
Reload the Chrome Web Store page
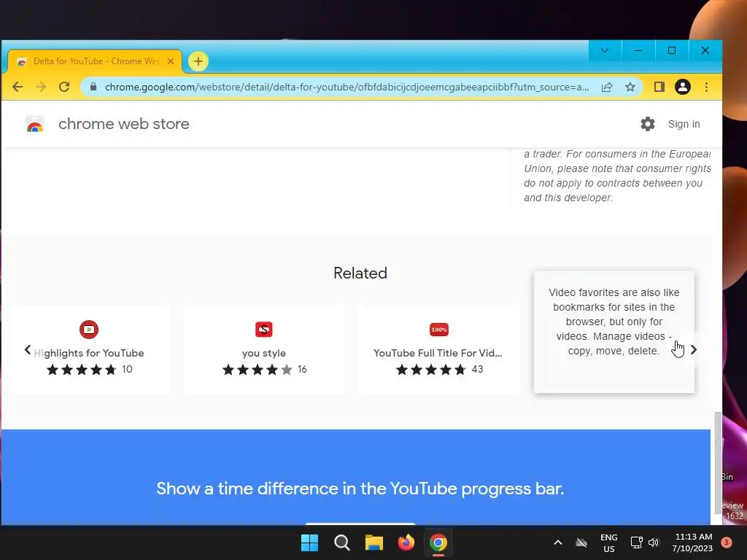(x=64, y=87)
